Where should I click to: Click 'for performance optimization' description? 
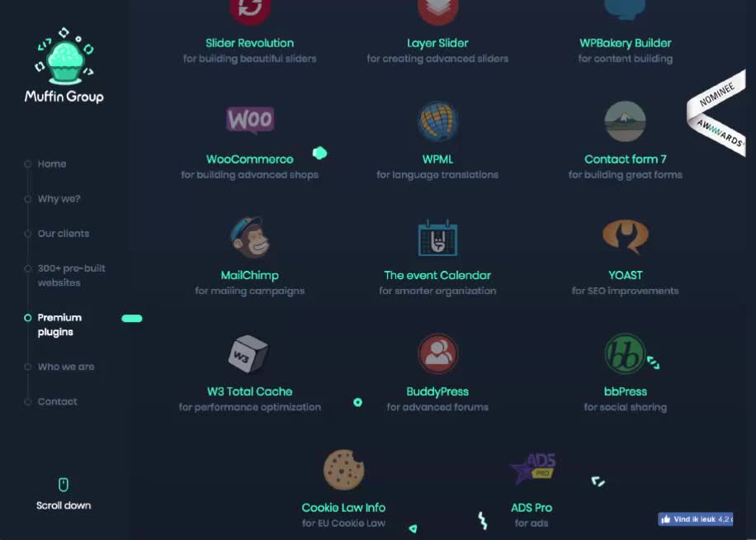pos(250,407)
